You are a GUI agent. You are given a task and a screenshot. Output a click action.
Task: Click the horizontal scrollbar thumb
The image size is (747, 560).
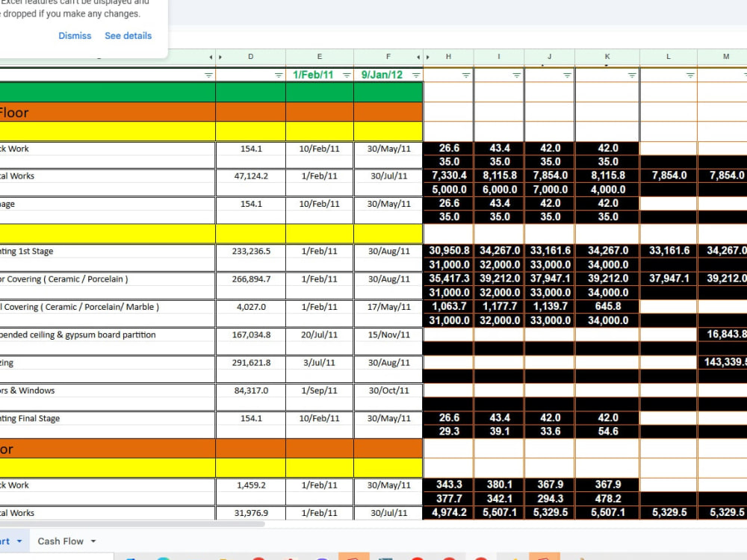point(132,524)
